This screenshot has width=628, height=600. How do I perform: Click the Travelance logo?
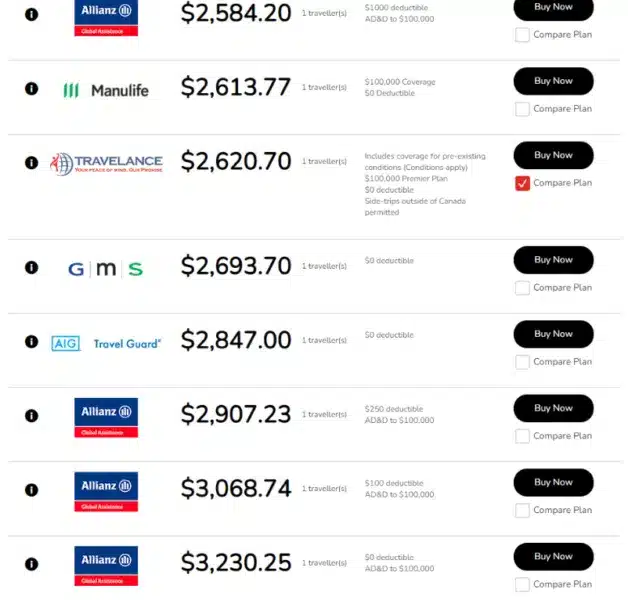click(106, 163)
